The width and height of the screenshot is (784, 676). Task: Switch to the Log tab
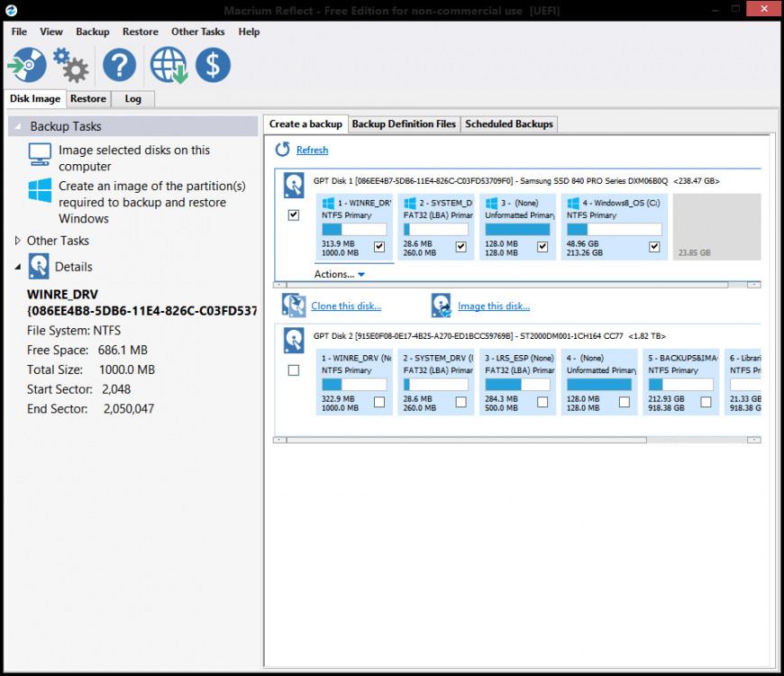[132, 98]
